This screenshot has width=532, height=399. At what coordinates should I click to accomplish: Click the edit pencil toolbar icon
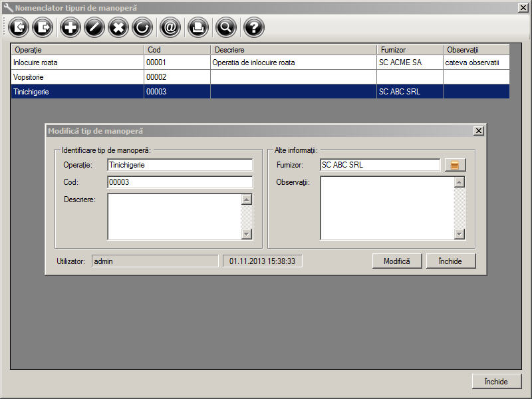pyautogui.click(x=94, y=27)
